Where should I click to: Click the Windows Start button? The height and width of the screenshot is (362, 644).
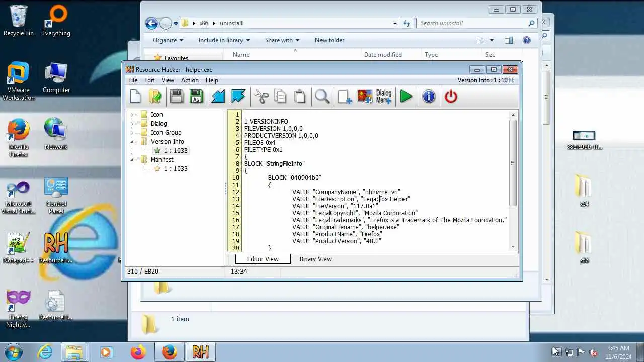coord(13,352)
